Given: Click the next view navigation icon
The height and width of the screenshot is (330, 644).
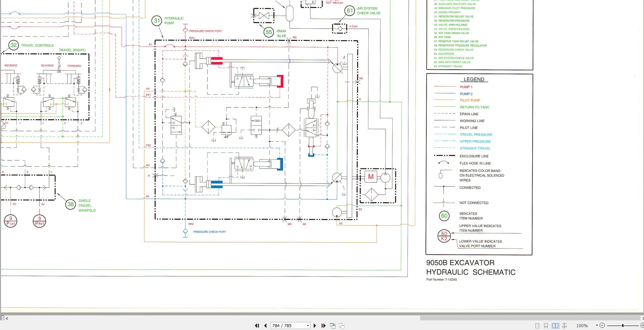Looking at the screenshot, I should click(x=341, y=326).
